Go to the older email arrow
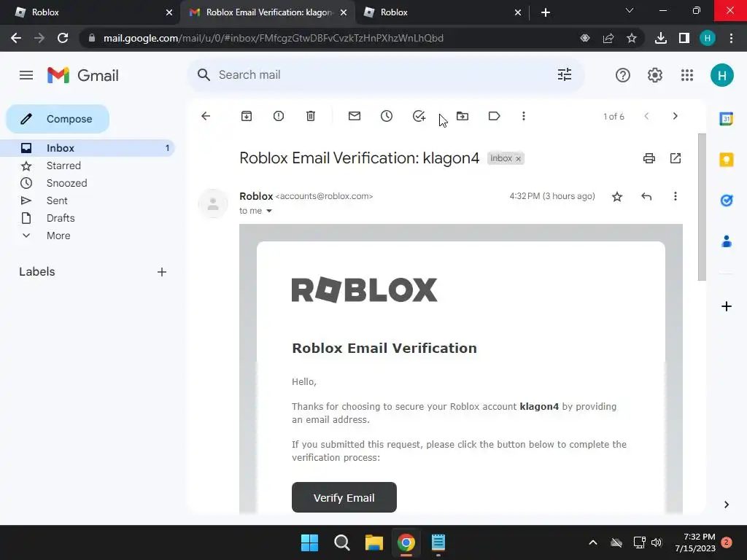 (675, 116)
